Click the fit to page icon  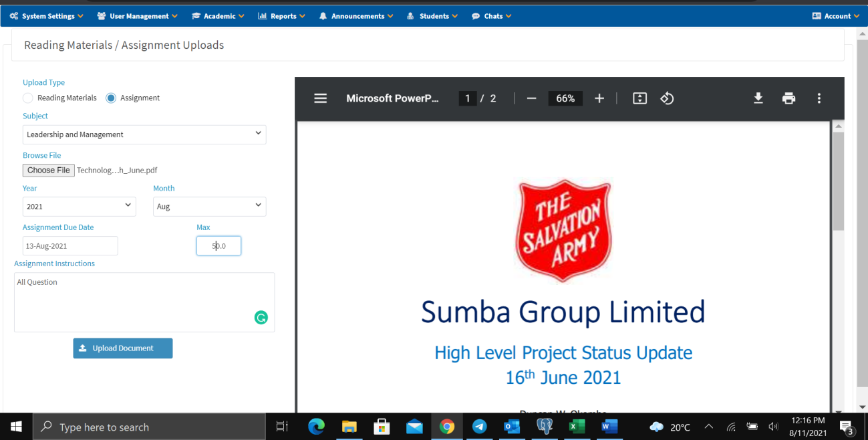(x=639, y=98)
